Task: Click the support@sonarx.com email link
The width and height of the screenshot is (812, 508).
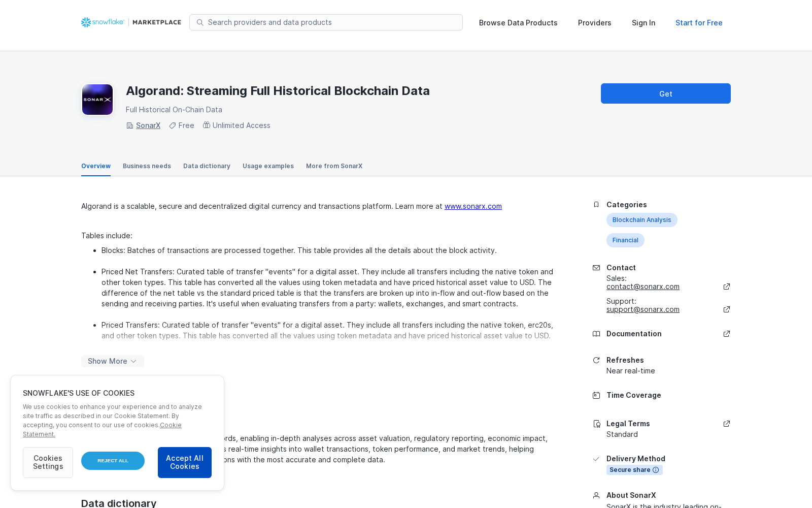Action: coord(642,309)
